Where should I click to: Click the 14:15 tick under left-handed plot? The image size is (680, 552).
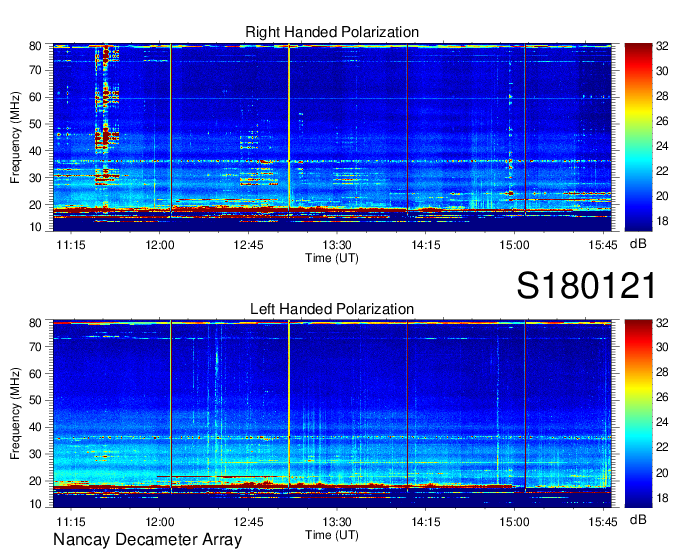[425, 522]
